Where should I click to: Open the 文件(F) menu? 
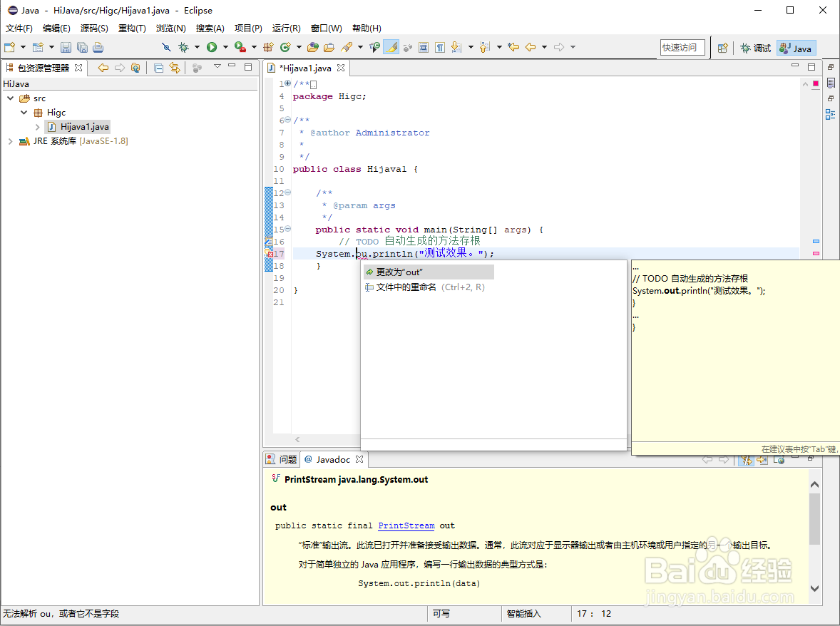point(19,29)
